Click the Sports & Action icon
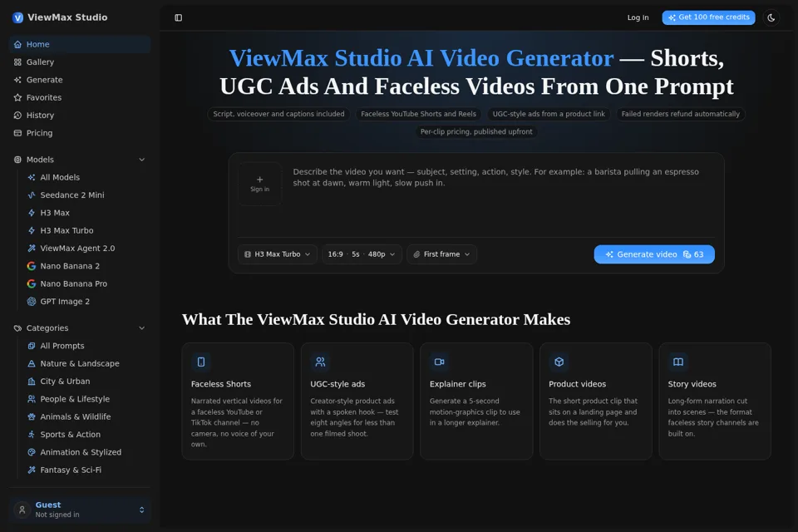Screen dimensions: 798x532 32,434
